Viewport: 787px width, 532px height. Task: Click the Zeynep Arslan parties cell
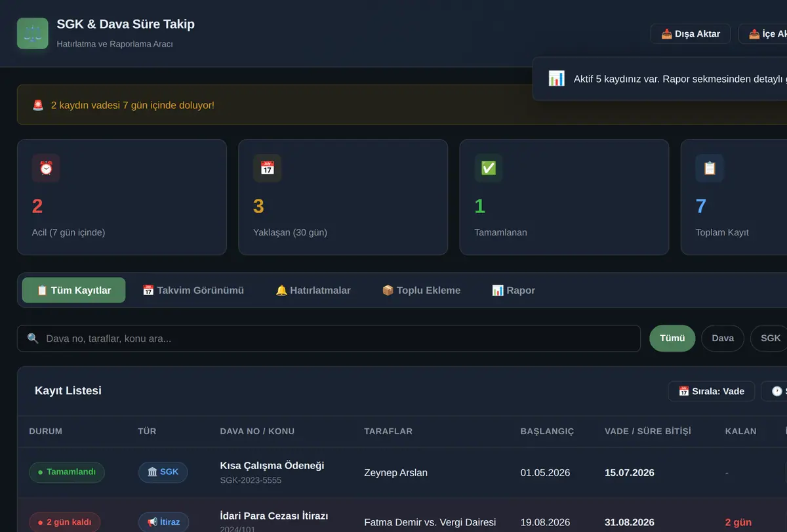coord(395,472)
